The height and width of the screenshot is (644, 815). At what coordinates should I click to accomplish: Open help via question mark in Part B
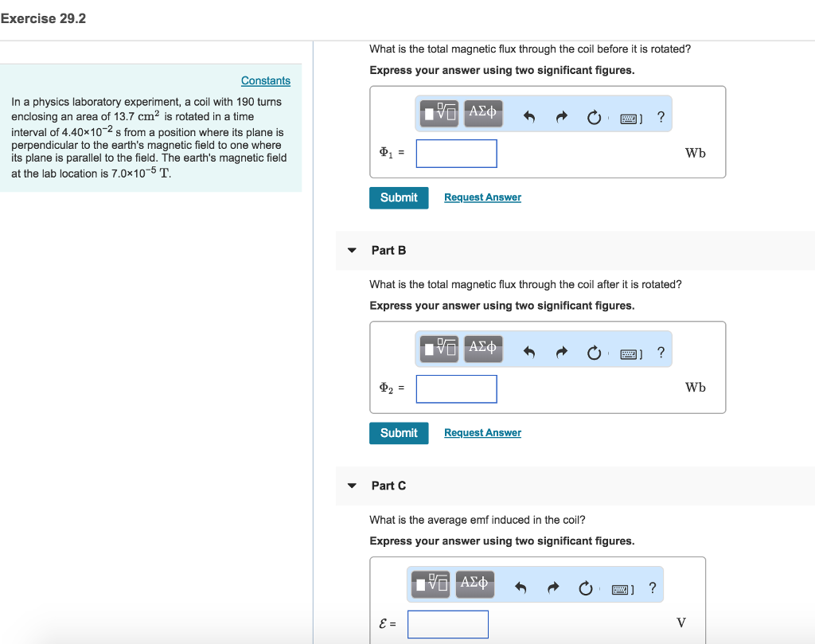[661, 350]
